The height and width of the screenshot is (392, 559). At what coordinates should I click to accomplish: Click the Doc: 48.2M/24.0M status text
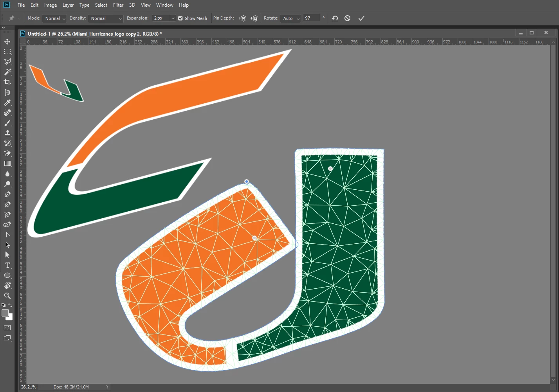click(x=71, y=387)
